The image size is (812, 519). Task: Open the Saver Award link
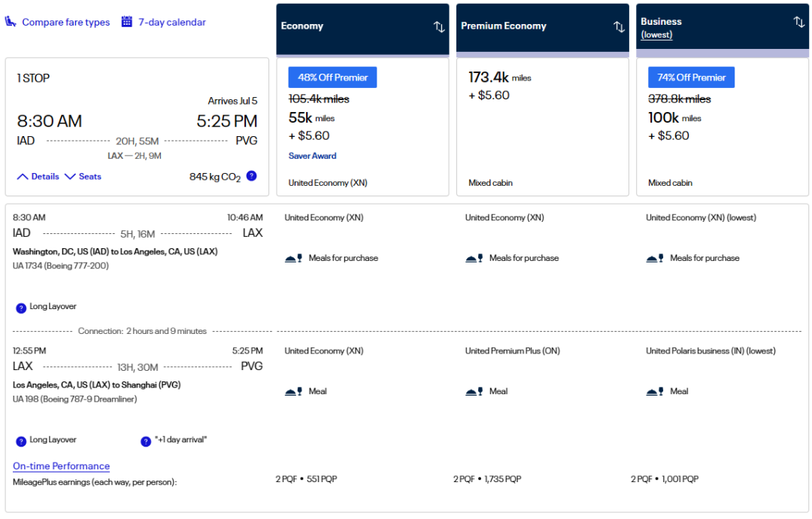(x=312, y=156)
